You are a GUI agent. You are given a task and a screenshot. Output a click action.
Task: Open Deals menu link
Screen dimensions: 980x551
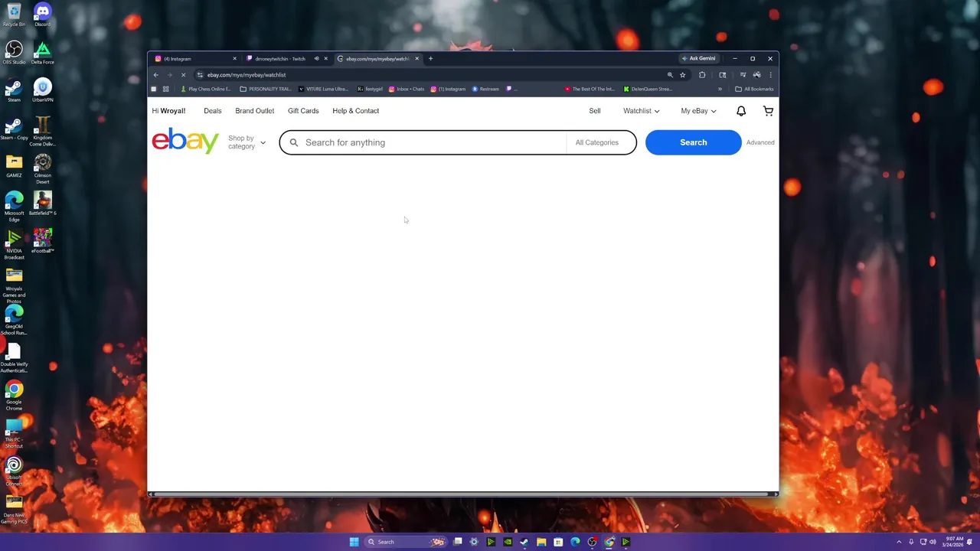212,111
